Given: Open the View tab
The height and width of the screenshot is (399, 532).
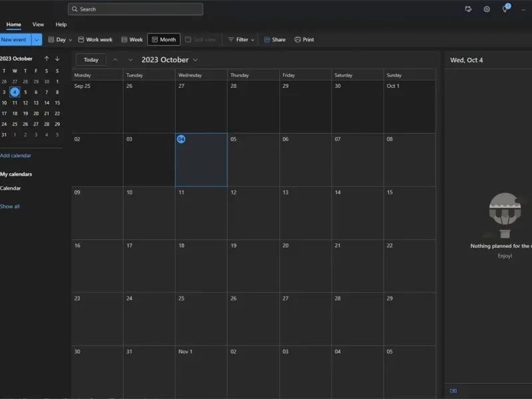Looking at the screenshot, I should 38,25.
